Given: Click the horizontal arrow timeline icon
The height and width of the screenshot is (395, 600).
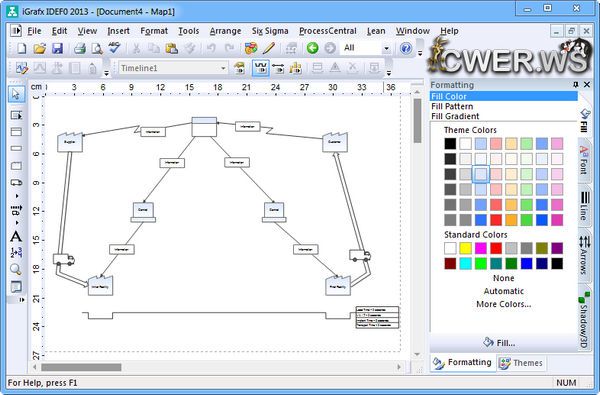Looking at the screenshot, I should point(278,69).
